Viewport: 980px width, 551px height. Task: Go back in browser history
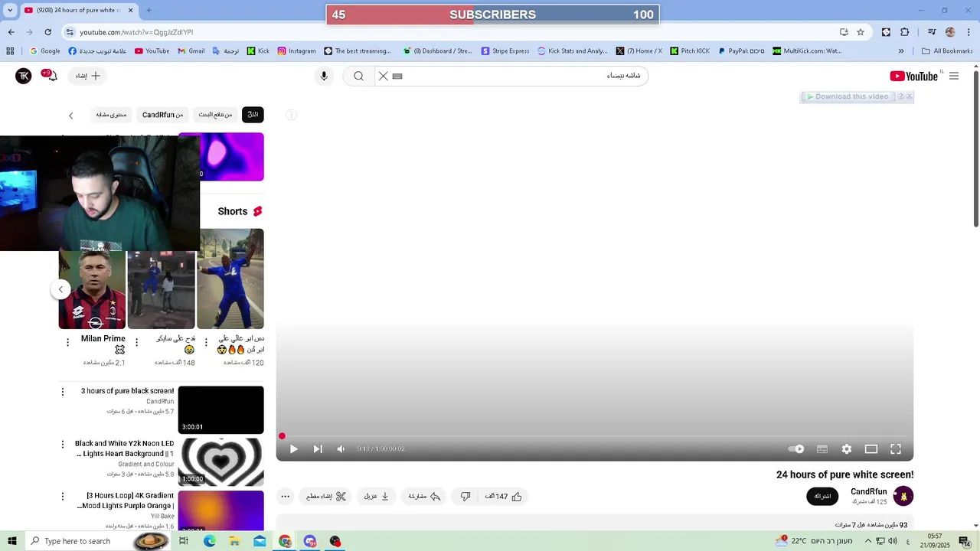(11, 32)
